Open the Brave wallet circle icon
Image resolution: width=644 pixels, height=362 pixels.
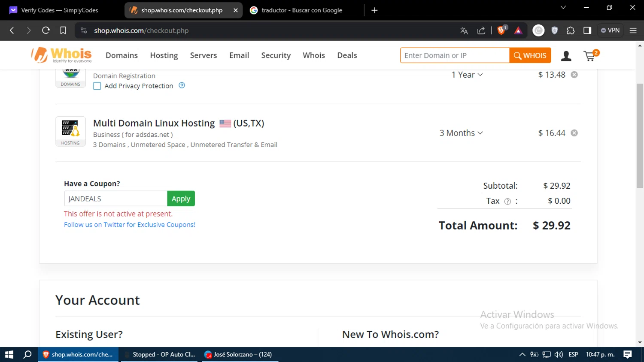[x=538, y=30]
